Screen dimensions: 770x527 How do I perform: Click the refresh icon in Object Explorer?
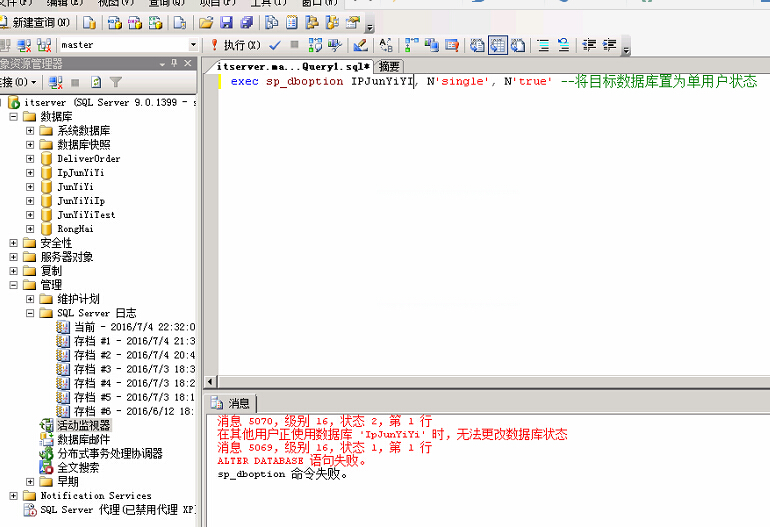(x=96, y=82)
